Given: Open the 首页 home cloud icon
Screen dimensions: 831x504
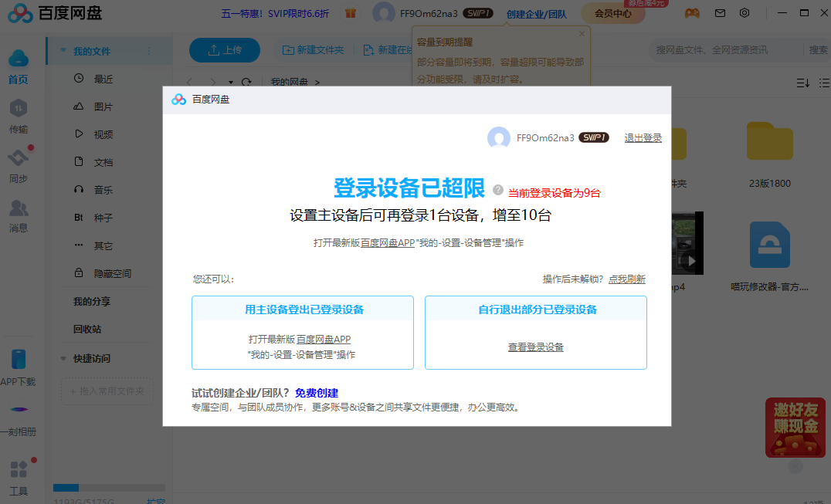Looking at the screenshot, I should (x=18, y=58).
